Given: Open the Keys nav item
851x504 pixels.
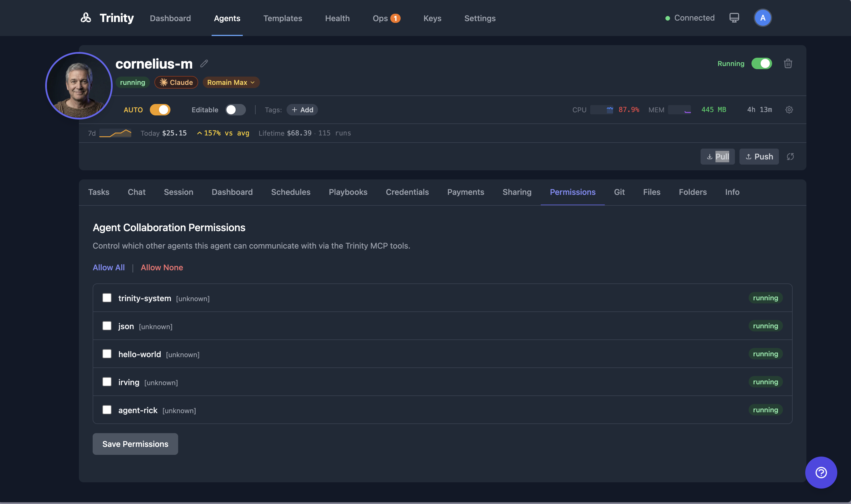Looking at the screenshot, I should tap(432, 18).
